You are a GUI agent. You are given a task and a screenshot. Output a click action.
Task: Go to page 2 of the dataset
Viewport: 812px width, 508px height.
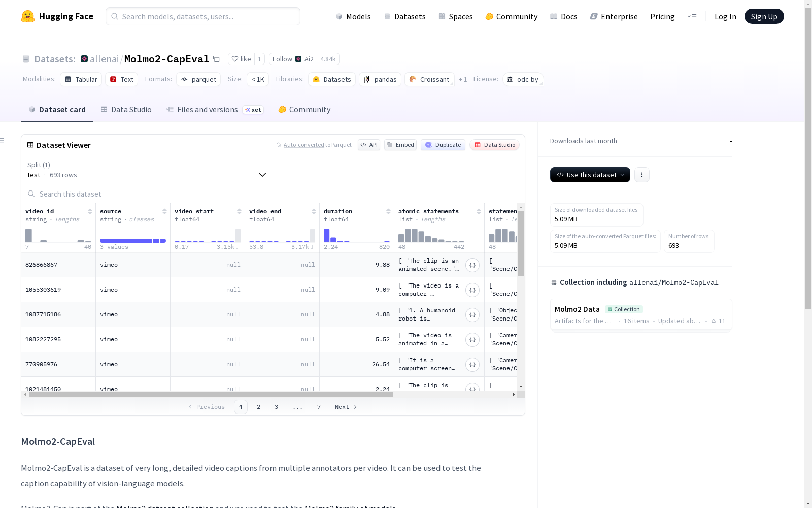click(259, 407)
